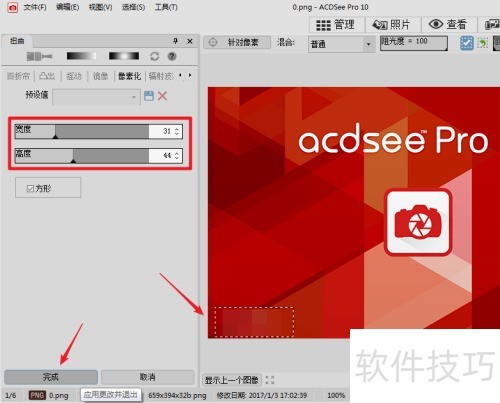Select the 扭曲 panel tab
Screen dimensions: 500x403
point(17,41)
